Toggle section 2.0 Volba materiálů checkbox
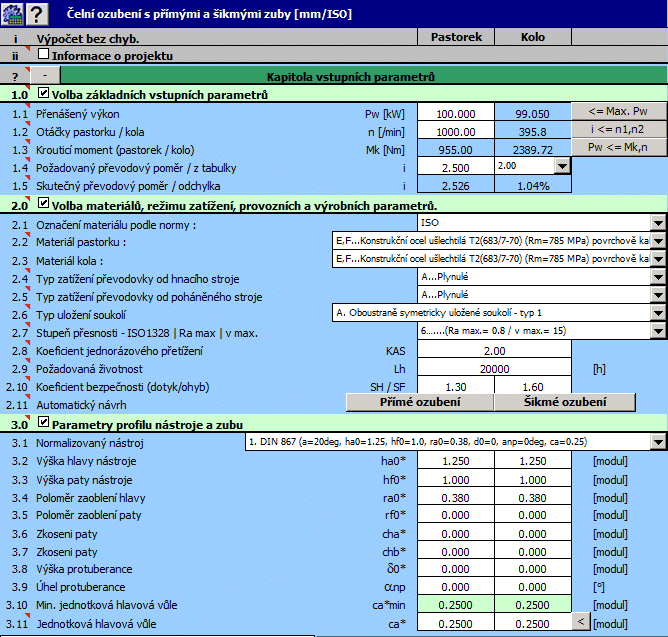The height and width of the screenshot is (637, 668). point(43,203)
